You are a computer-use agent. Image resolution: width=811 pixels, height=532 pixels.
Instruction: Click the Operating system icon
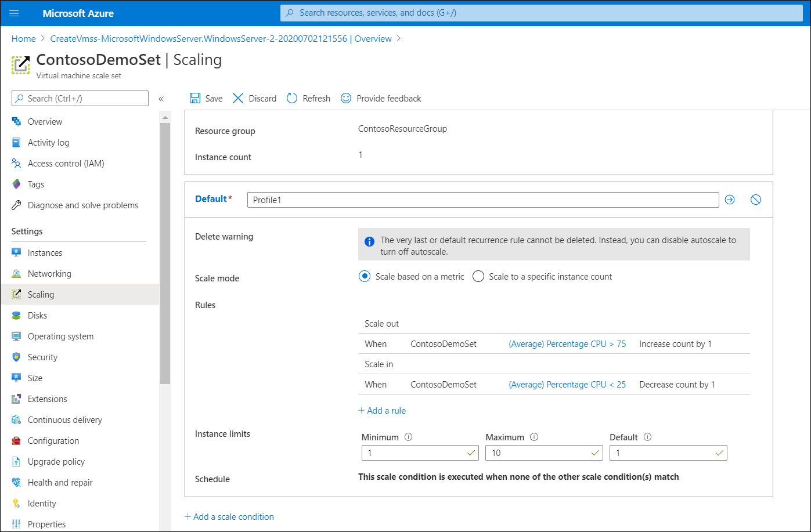click(16, 336)
